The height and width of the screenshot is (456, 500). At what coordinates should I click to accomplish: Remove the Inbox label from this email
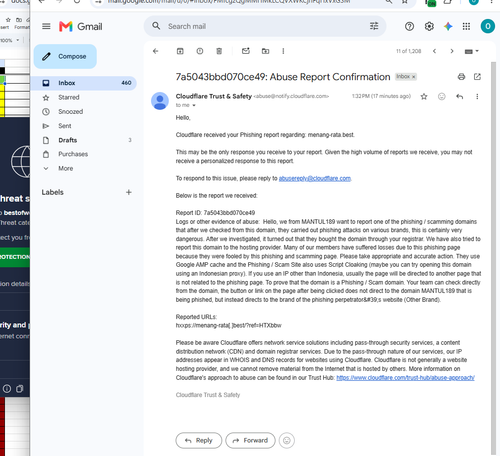(x=414, y=77)
